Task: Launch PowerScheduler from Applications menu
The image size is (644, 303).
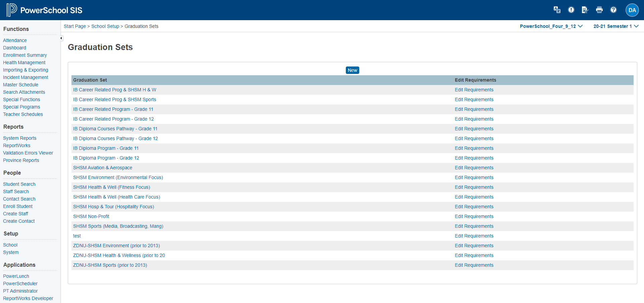Action: click(20, 284)
